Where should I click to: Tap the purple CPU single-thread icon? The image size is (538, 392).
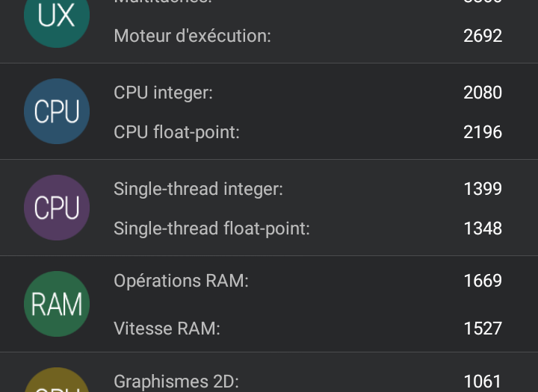click(57, 208)
